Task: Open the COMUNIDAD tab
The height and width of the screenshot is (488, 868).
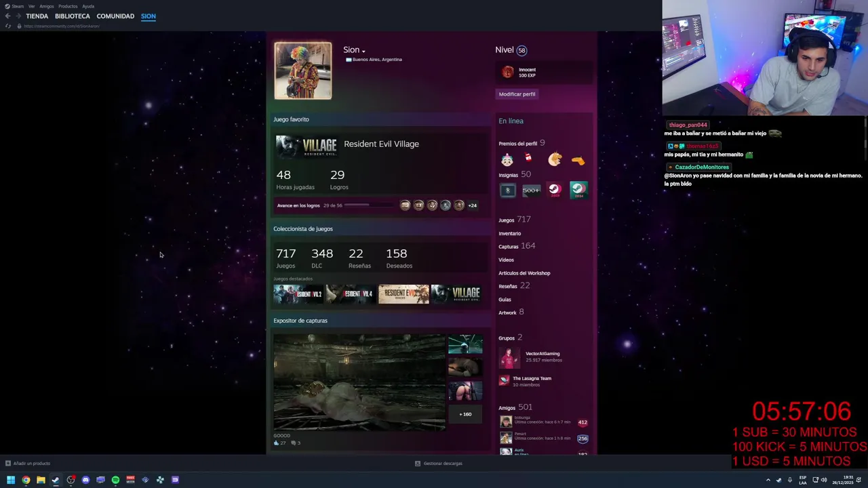Action: point(115,16)
